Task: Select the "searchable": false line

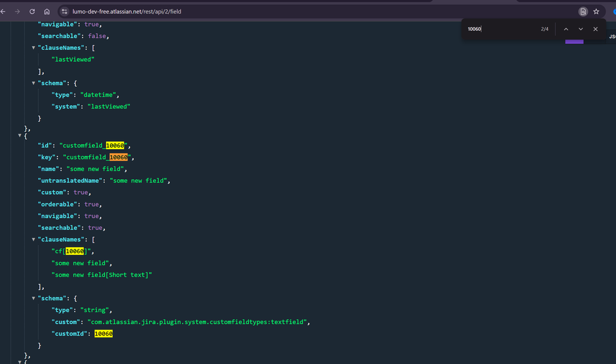Action: tap(73, 36)
